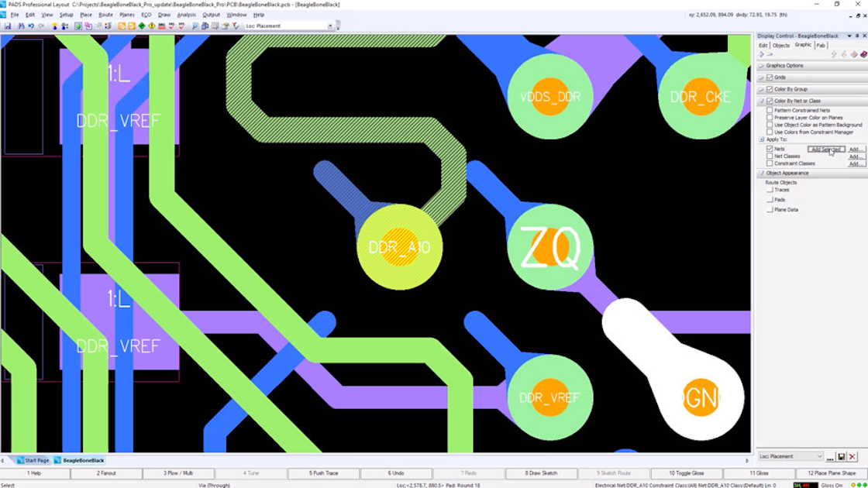
Task: Enable the Pattern Constrained Nets checkbox
Action: click(x=770, y=110)
